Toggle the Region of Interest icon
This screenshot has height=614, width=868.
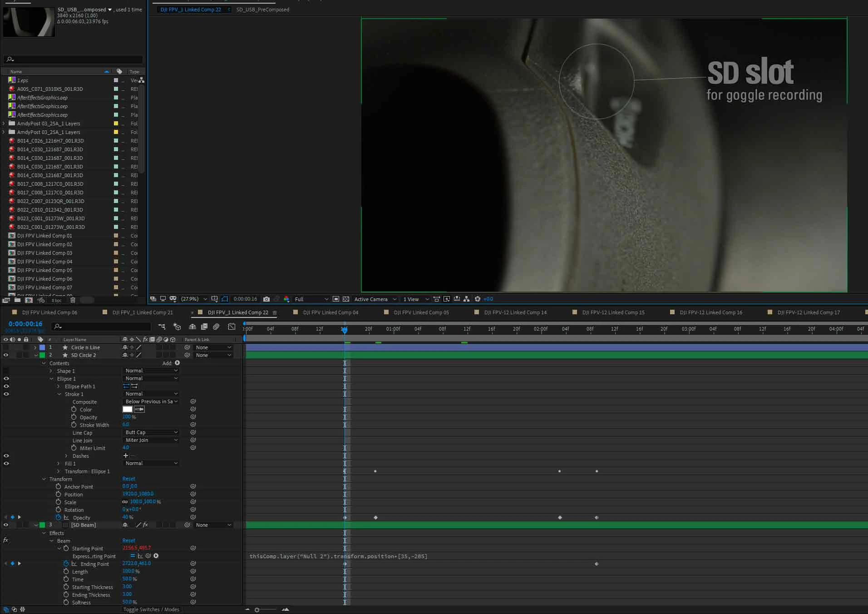pos(336,299)
